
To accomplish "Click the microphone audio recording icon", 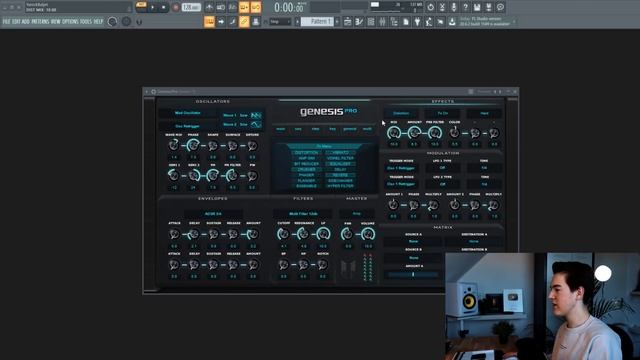I will [x=453, y=7].
